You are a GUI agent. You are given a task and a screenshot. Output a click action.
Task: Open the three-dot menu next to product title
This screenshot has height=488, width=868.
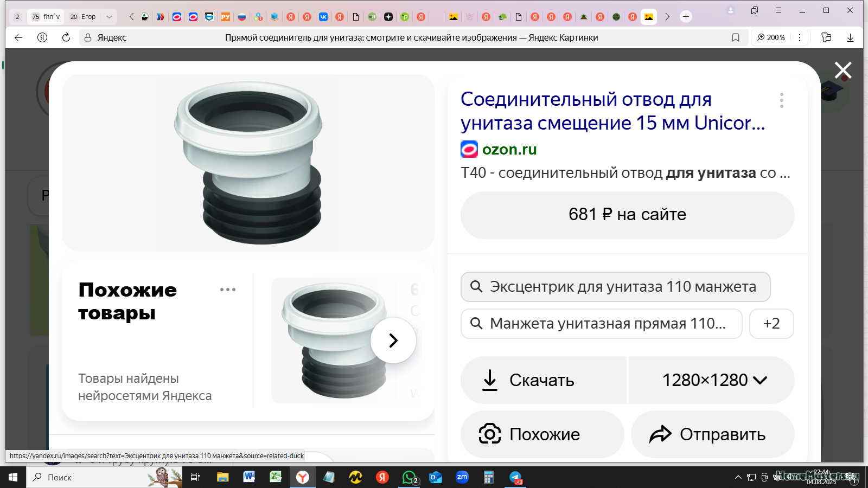click(781, 100)
